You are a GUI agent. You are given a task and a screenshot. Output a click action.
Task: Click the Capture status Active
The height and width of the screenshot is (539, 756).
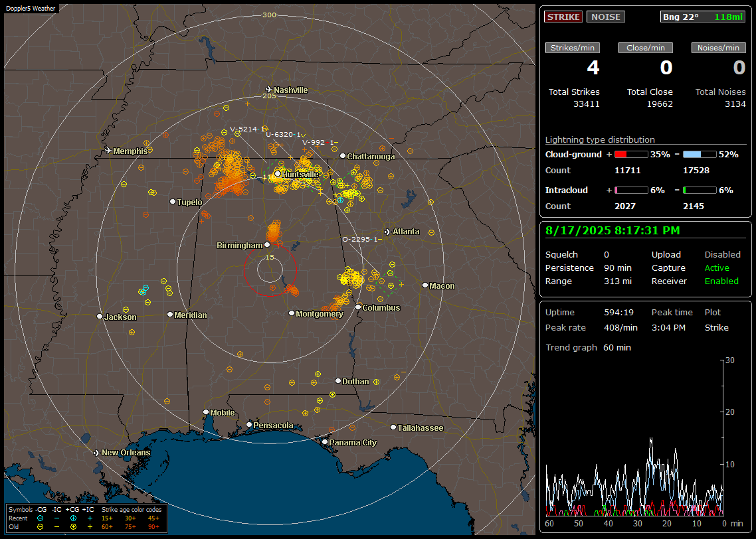[716, 268]
